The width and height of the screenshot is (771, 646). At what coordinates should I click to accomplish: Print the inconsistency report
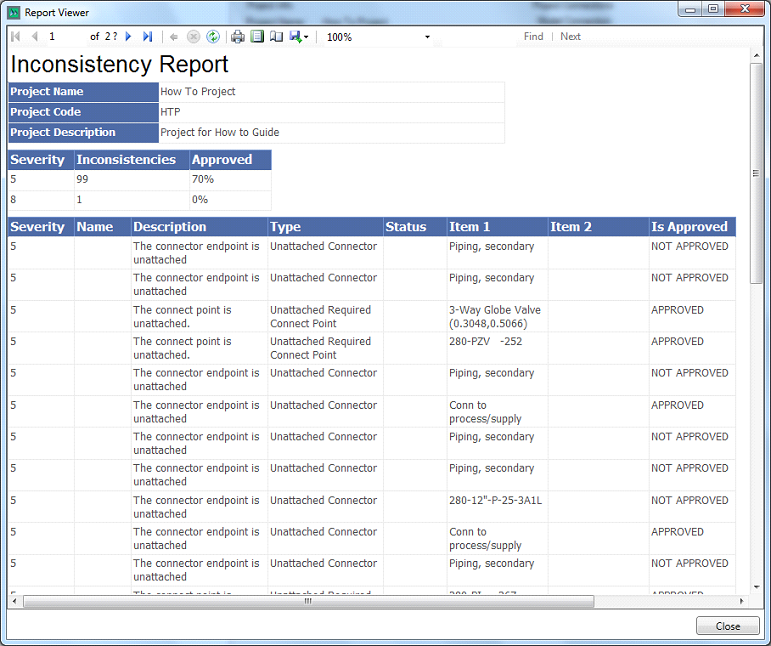238,37
